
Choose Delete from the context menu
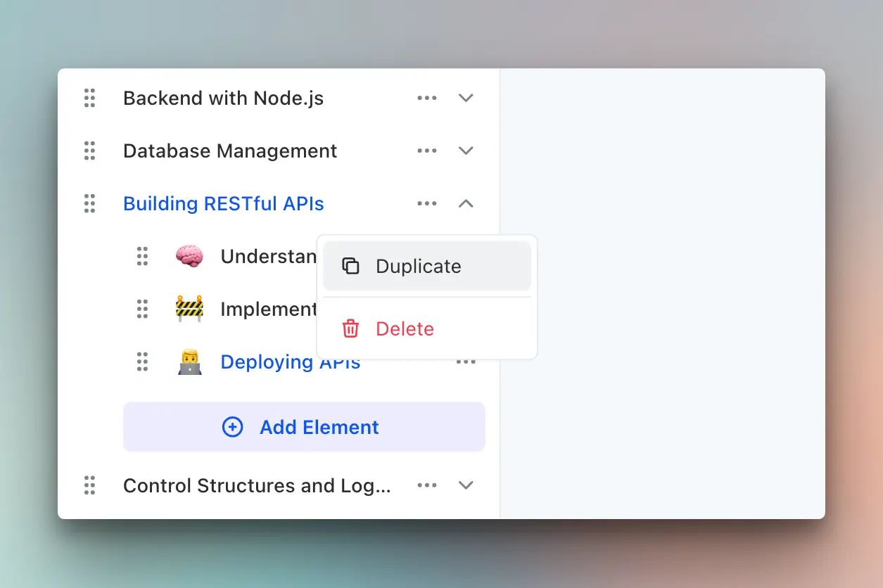[x=427, y=328]
